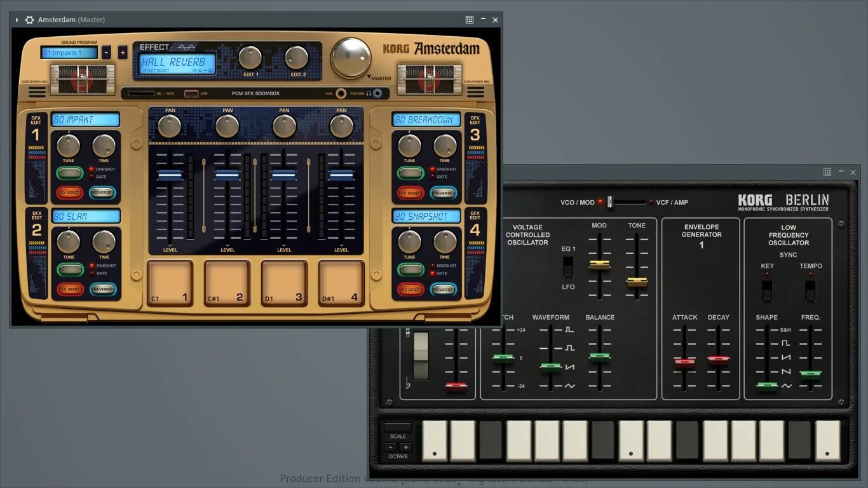Select S&H shape on Berlin LFO
Screen dimensions: 868x488
click(x=786, y=330)
